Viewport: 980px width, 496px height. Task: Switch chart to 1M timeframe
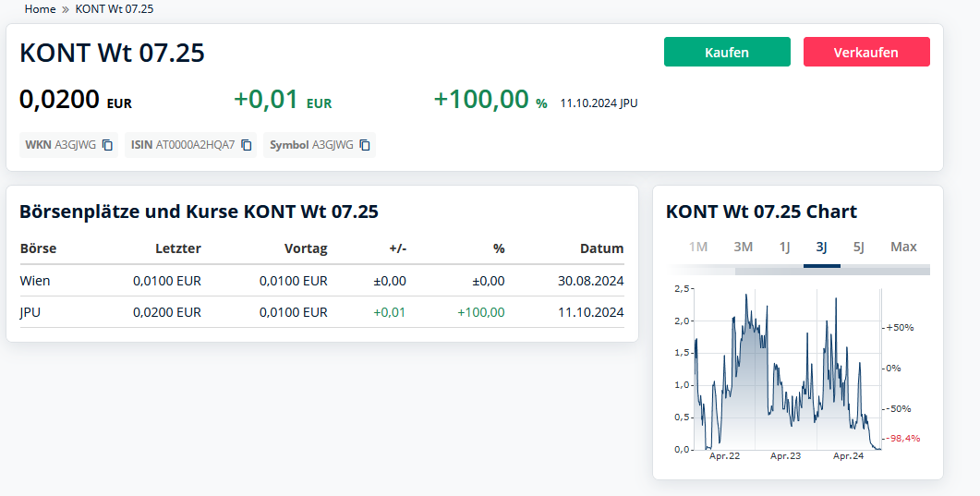[697, 247]
